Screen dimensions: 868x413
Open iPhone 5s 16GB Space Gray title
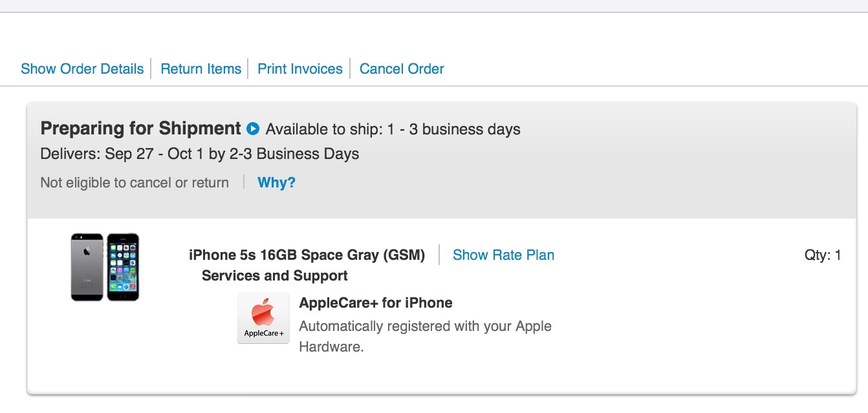[307, 255]
